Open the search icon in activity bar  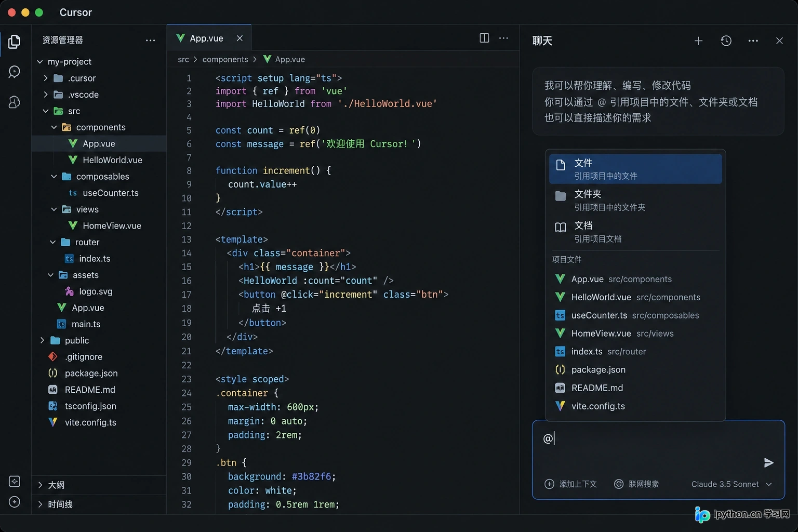(15, 72)
